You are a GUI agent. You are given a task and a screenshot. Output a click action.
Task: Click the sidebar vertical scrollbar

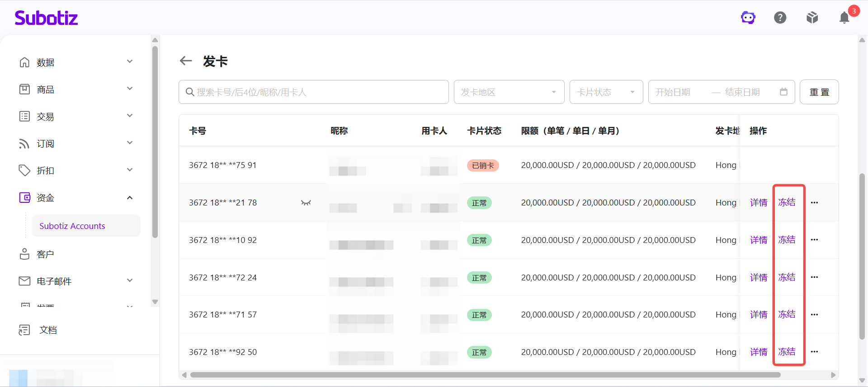155,142
